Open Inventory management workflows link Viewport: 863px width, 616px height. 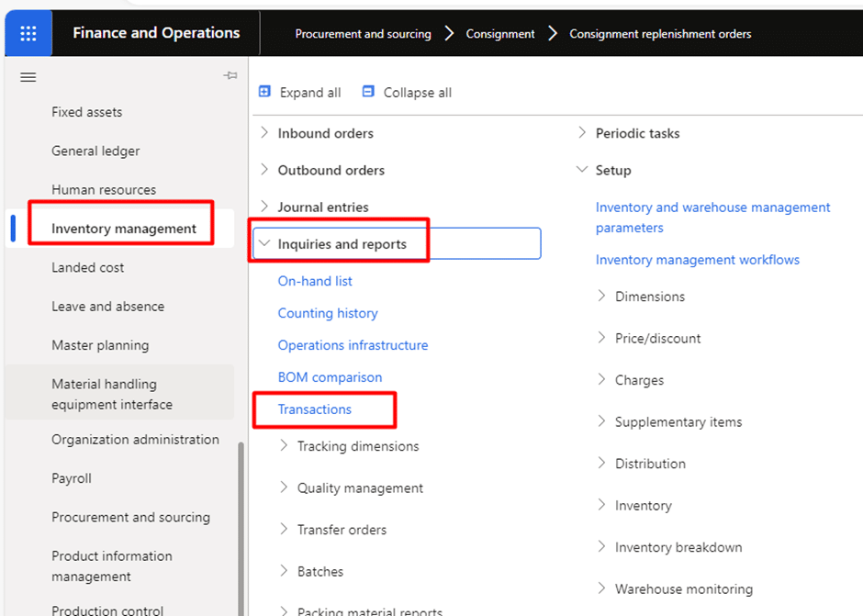pyautogui.click(x=698, y=259)
